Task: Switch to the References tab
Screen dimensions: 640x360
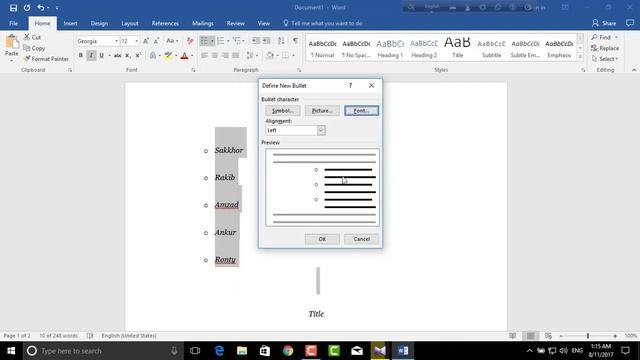Action: [165, 23]
